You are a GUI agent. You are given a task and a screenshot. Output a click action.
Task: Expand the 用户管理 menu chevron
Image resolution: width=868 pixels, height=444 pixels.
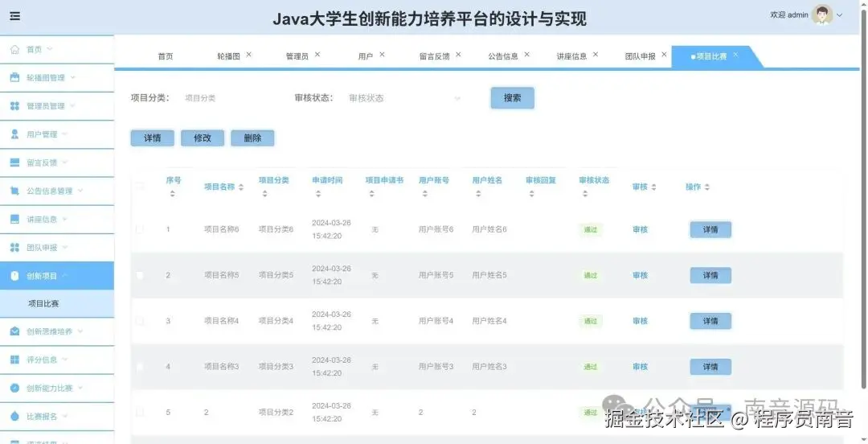coord(65,134)
